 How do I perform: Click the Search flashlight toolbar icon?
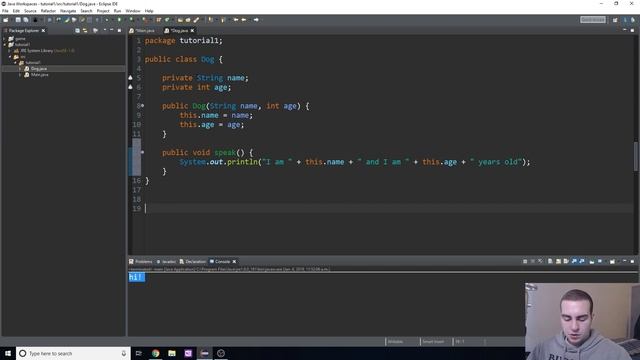[x=196, y=20]
